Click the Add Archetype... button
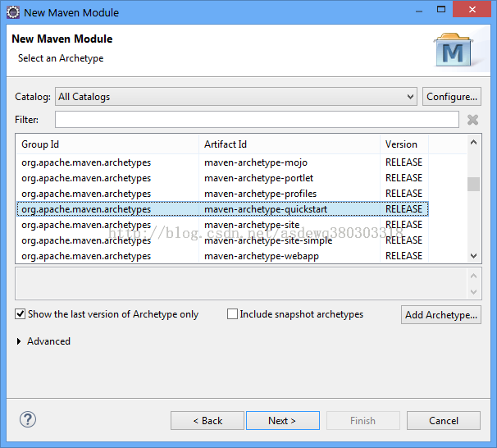Screen dimensions: 497x448 [x=441, y=315]
